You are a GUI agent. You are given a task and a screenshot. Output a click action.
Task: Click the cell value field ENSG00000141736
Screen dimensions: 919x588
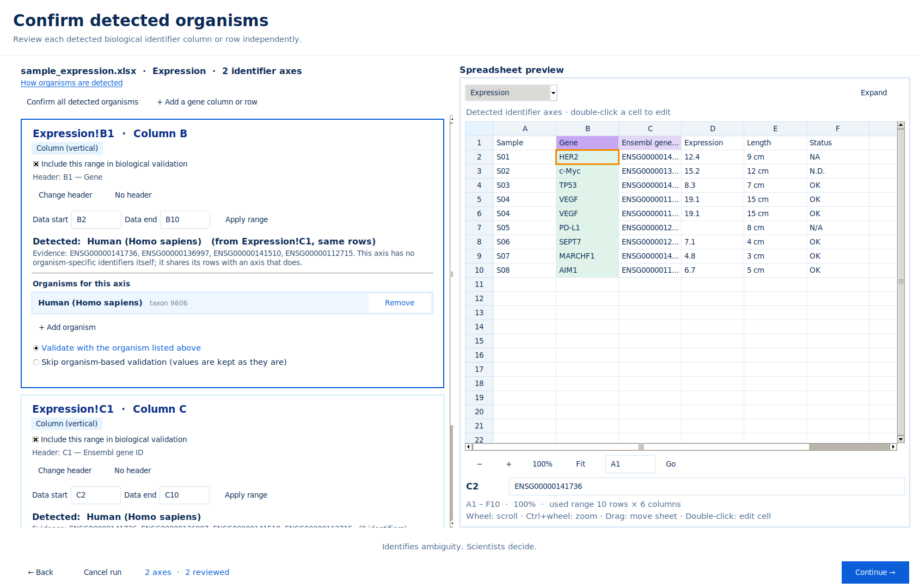(707, 486)
